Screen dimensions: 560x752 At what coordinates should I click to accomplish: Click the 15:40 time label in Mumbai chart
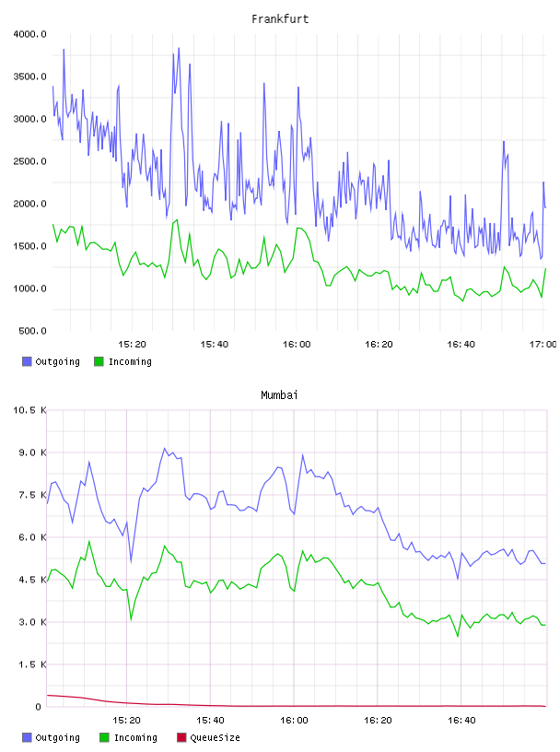coord(210,721)
